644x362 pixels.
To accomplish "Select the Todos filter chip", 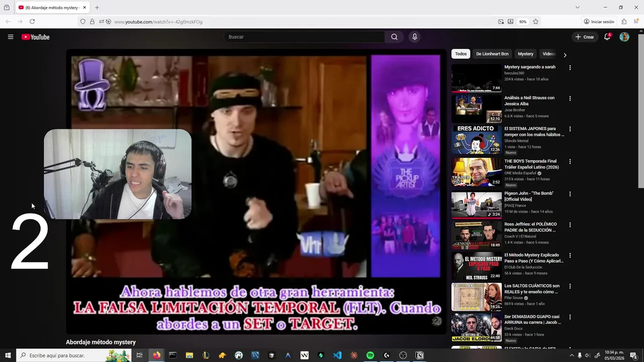I will (461, 54).
